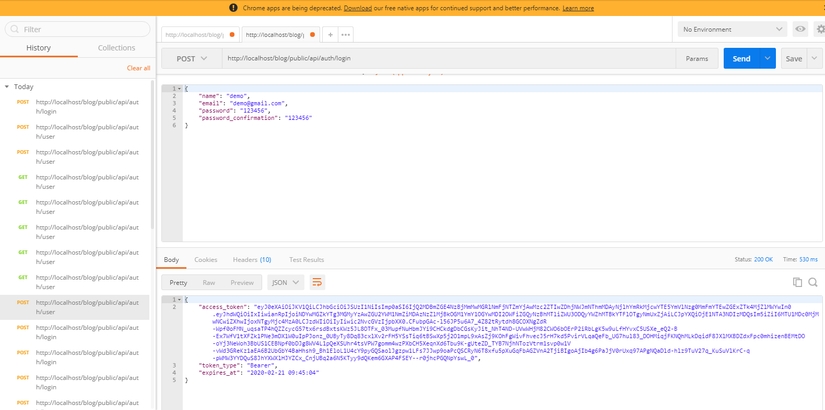Open the response Headers (10) tab

pyautogui.click(x=251, y=259)
